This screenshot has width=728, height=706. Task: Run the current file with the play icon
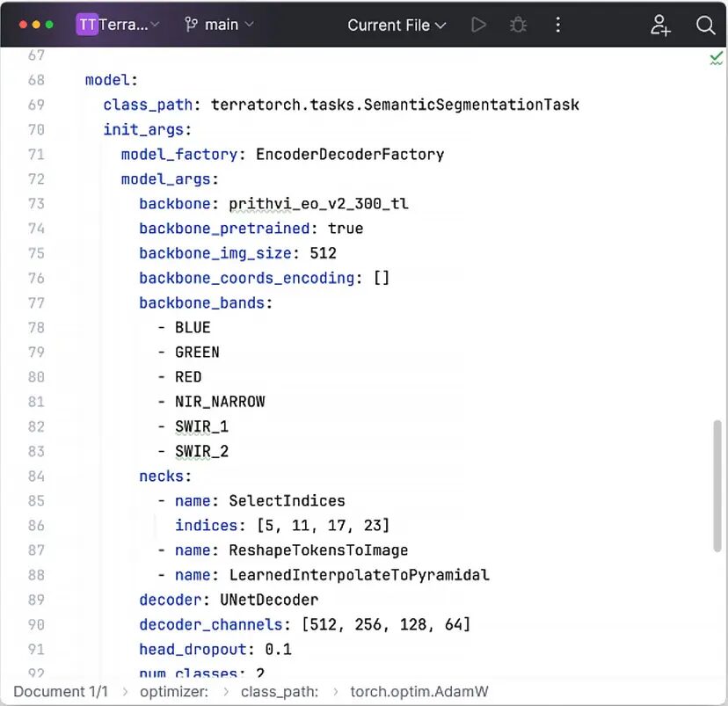tap(478, 25)
